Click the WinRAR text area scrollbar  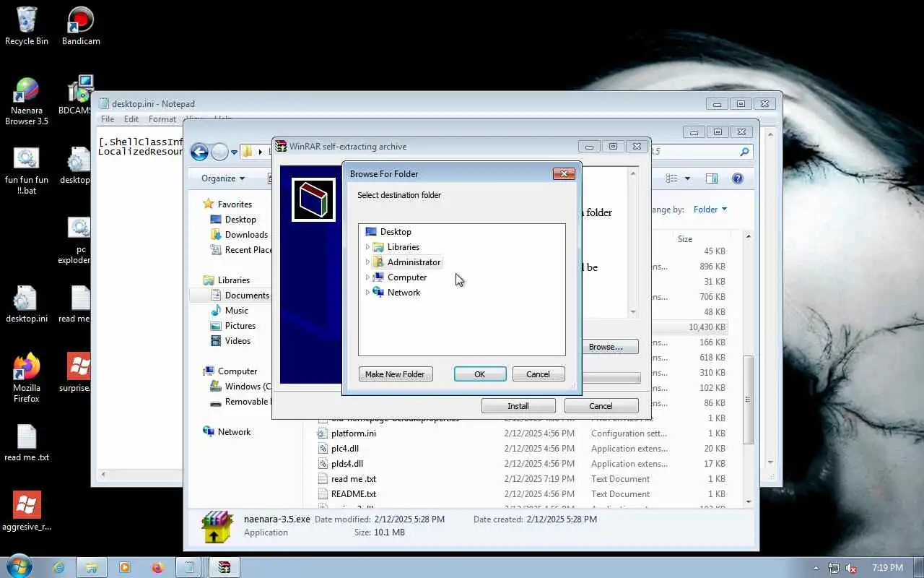click(x=633, y=243)
